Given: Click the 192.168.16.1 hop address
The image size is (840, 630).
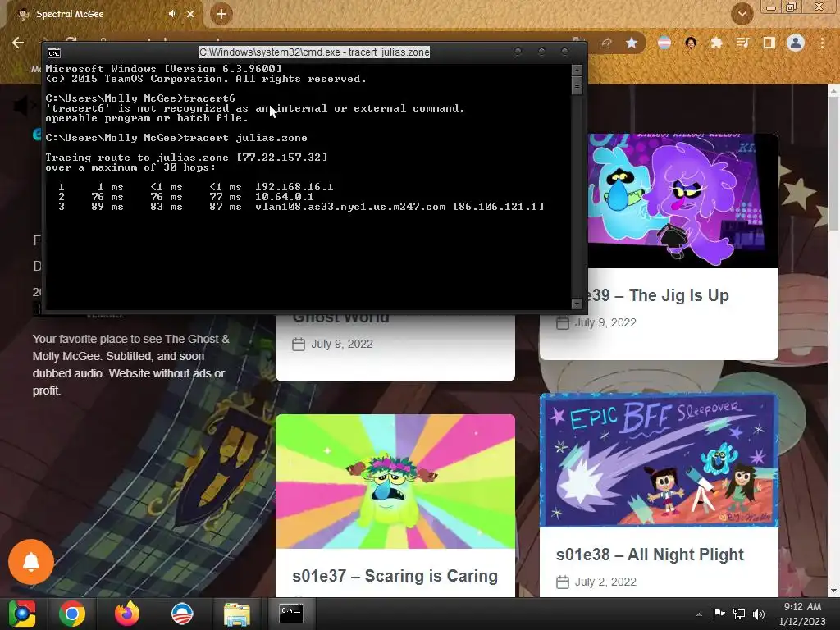Looking at the screenshot, I should click(x=294, y=187).
